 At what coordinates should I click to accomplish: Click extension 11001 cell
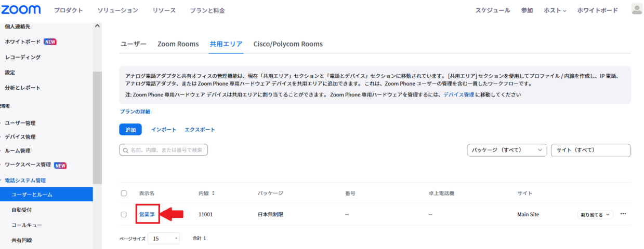206,214
